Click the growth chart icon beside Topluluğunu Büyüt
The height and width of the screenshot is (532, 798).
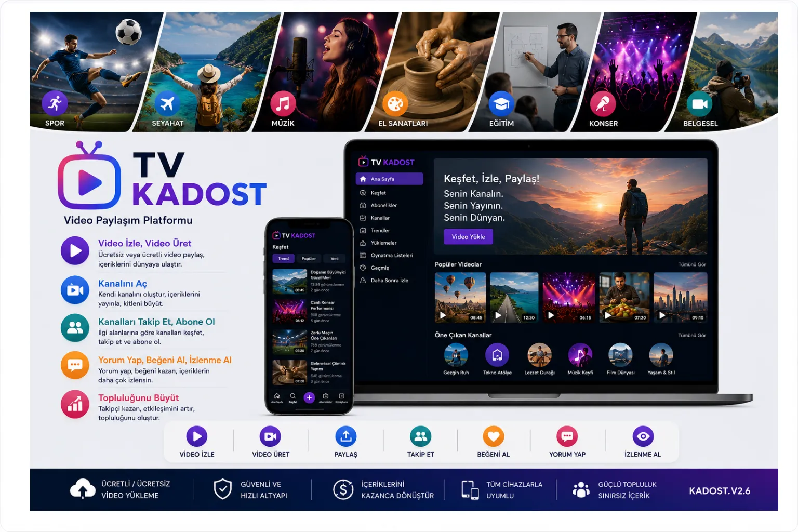click(x=75, y=404)
